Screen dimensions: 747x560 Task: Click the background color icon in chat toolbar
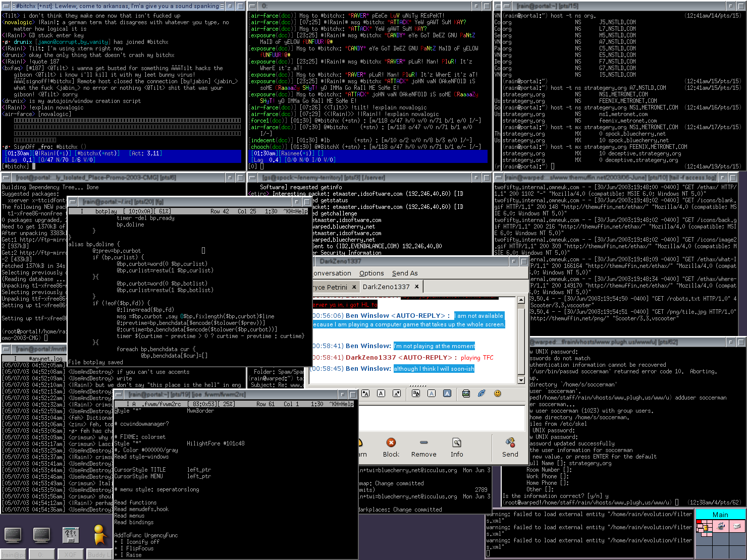click(x=447, y=394)
